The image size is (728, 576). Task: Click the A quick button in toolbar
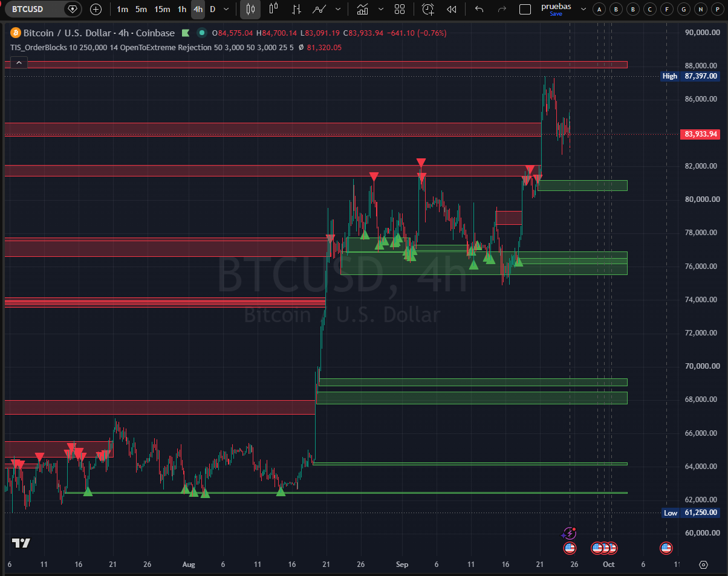[x=599, y=9]
